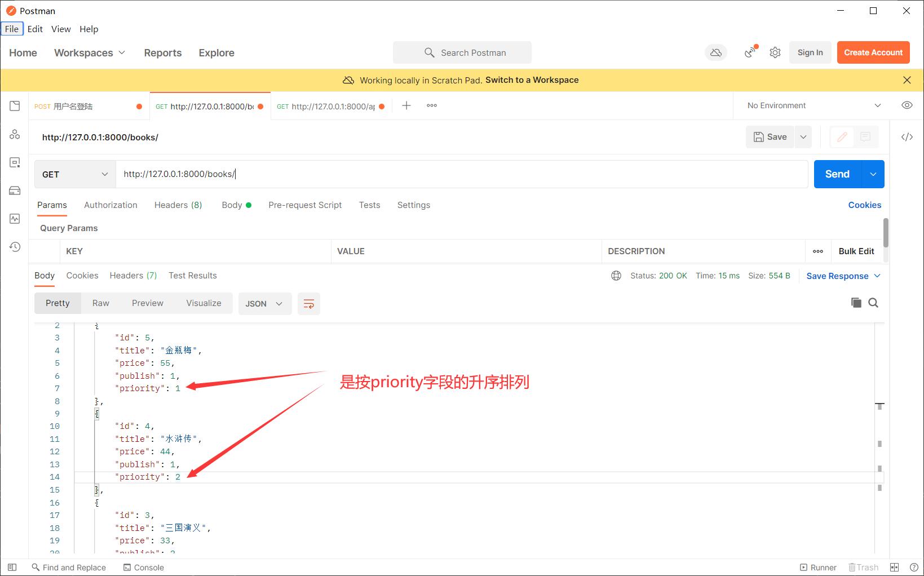
Task: Click the environment quick look eye icon
Action: [907, 105]
